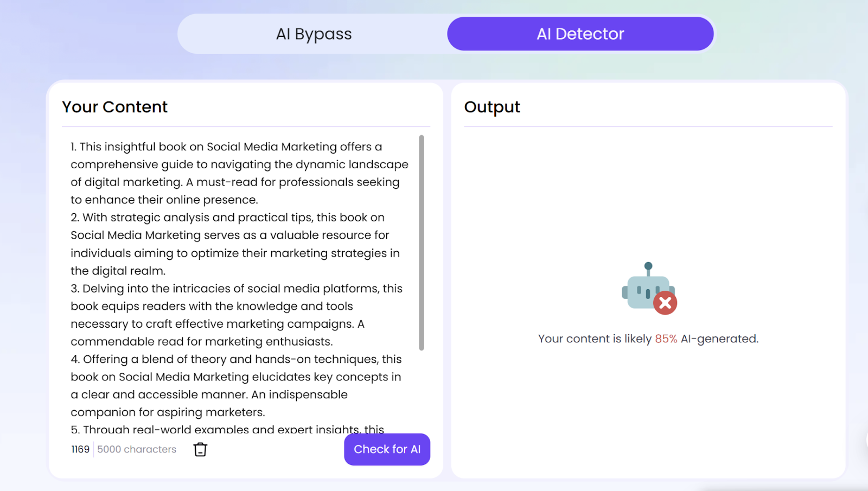Click the 5000 characters limit text
The height and width of the screenshot is (491, 868).
136,449
